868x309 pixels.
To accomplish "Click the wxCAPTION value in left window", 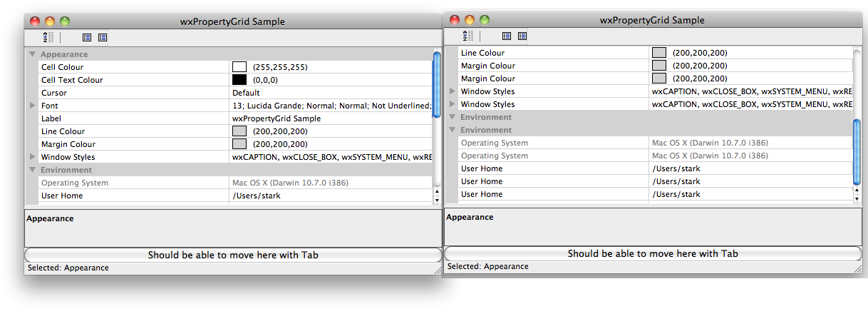I will [331, 157].
